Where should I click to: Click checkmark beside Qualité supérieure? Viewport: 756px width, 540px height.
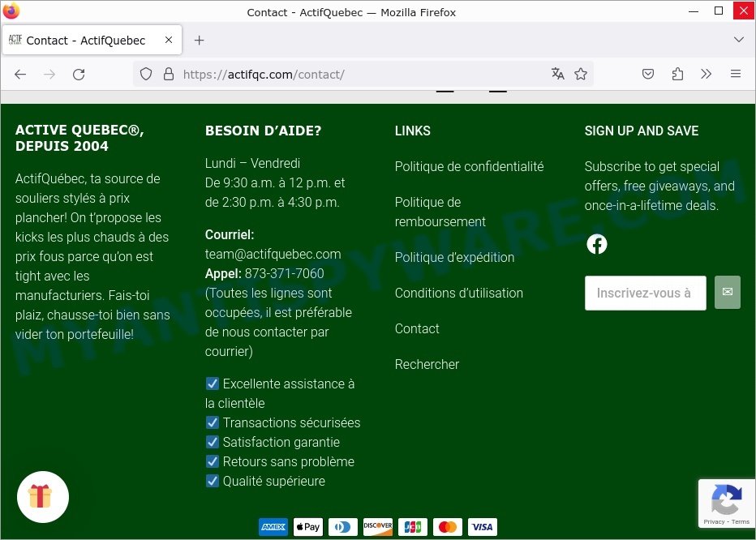pos(213,481)
